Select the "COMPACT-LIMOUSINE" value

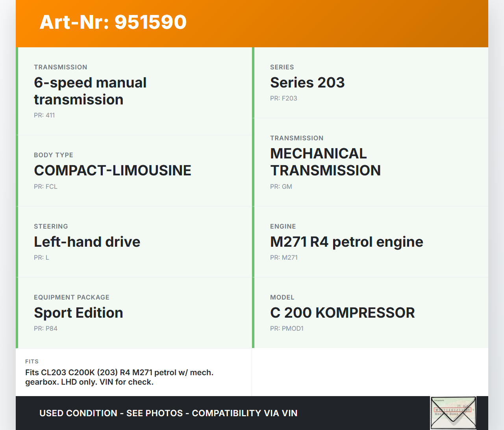(113, 171)
